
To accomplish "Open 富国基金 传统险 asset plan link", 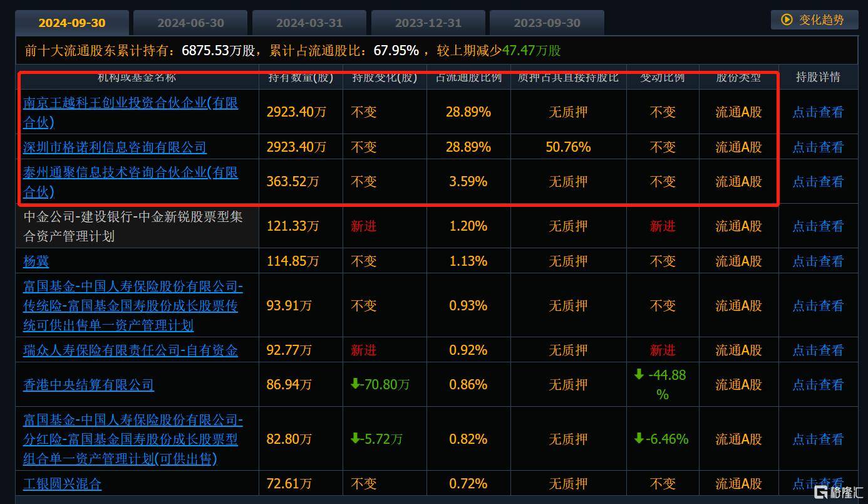I will point(133,305).
